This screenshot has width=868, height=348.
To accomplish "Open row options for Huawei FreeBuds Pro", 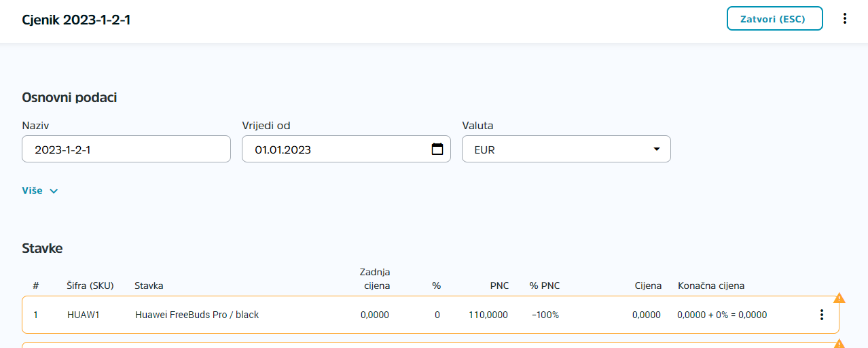I will 822,315.
